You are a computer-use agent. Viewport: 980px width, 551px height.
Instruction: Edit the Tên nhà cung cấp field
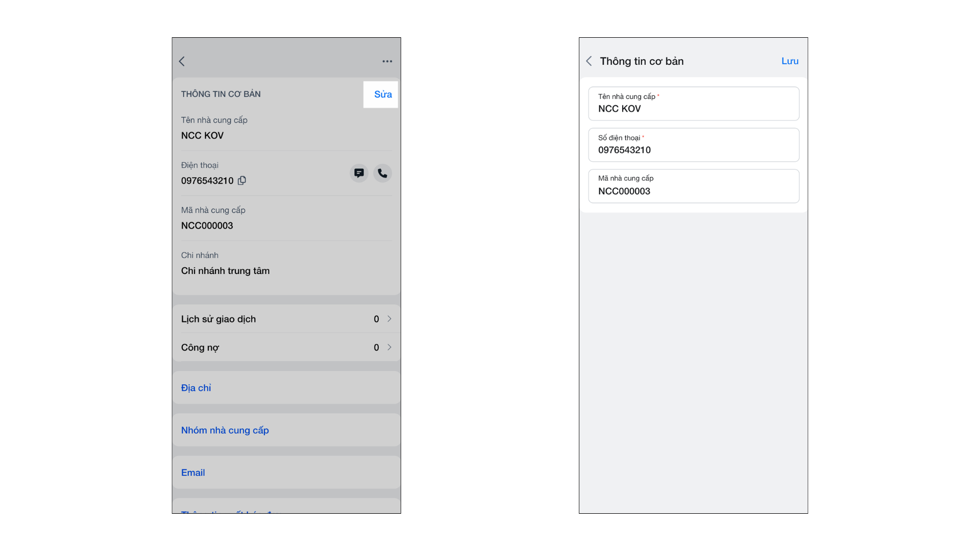[x=693, y=104]
